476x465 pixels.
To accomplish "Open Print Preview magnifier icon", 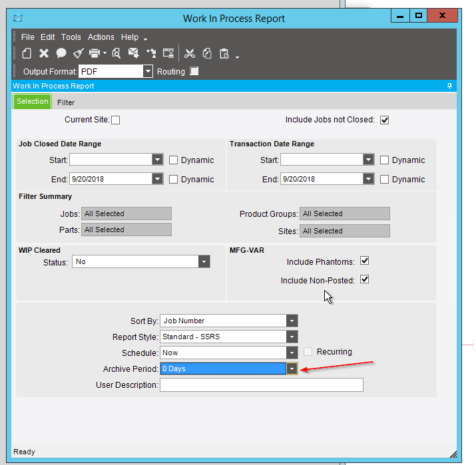I will coord(117,53).
